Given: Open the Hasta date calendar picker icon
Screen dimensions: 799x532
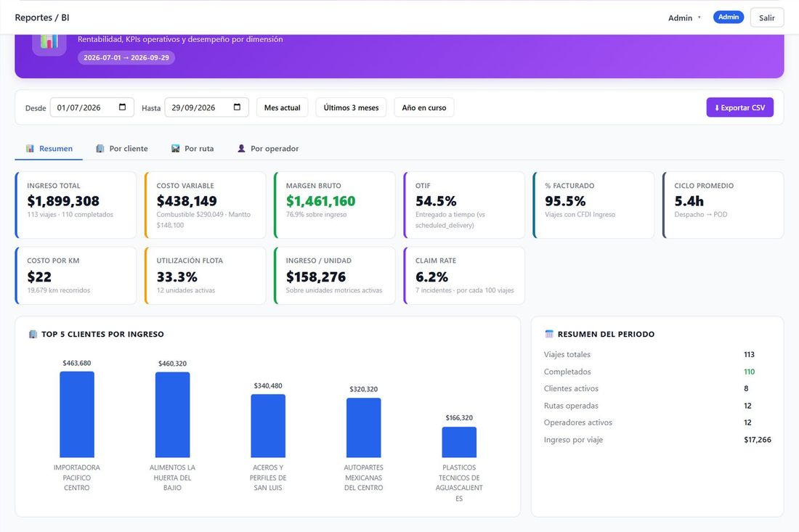Looking at the screenshot, I should pyautogui.click(x=237, y=107).
